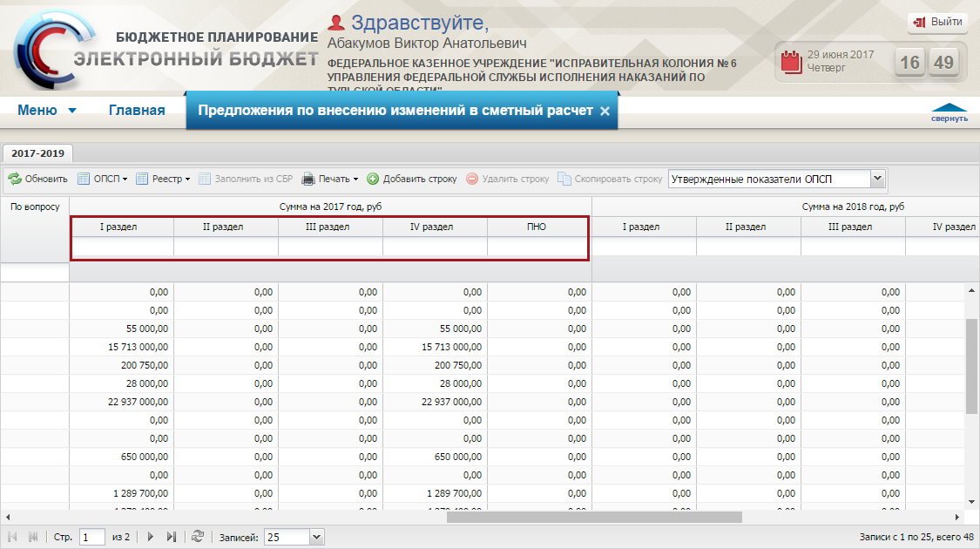This screenshot has height=549, width=980.
Task: Close the Предложения по внесению изменений tab
Action: 605,112
